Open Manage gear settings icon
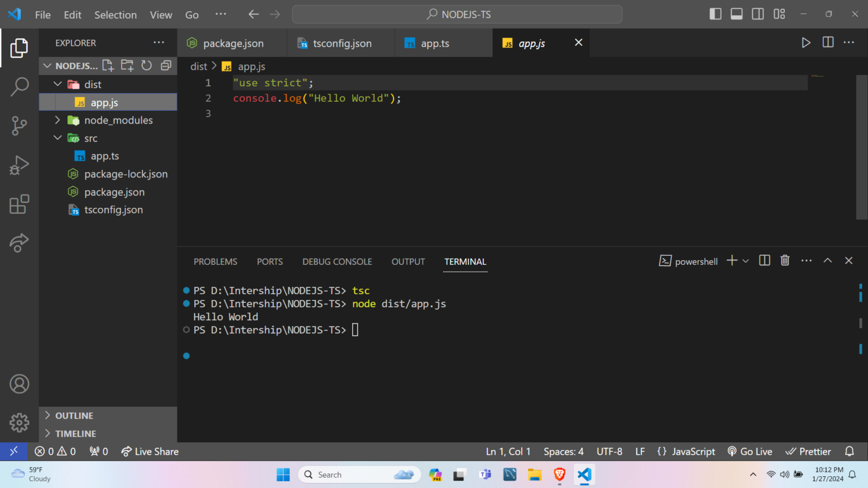 pyautogui.click(x=19, y=422)
